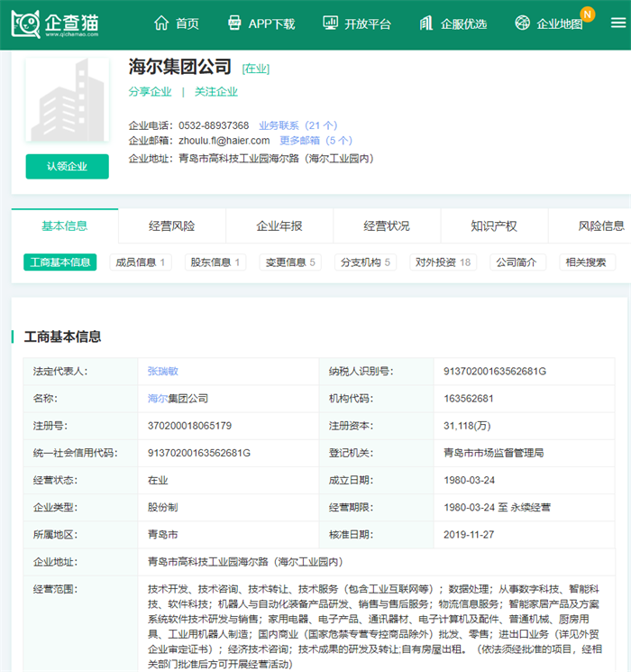
Task: Open 企业地图 in the navigation
Action: pyautogui.click(x=560, y=24)
